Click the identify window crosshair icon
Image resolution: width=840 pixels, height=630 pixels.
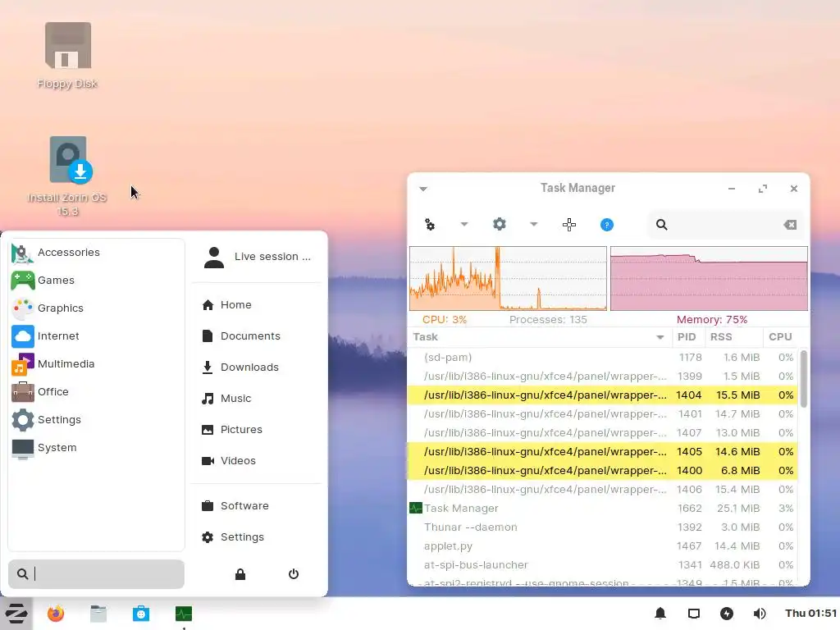[569, 225]
